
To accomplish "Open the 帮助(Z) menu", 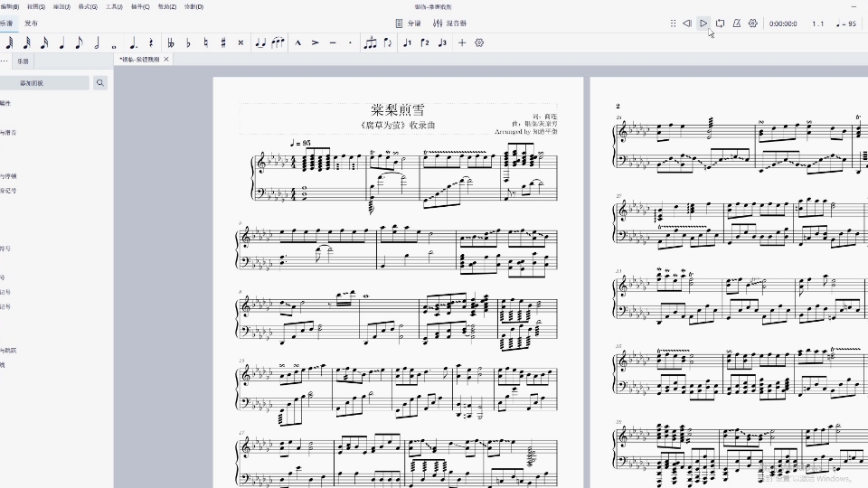I will (166, 6).
